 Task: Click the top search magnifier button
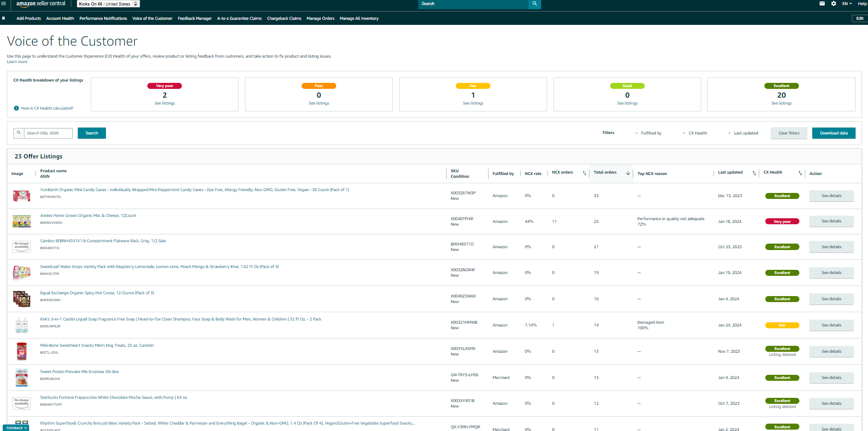click(535, 4)
